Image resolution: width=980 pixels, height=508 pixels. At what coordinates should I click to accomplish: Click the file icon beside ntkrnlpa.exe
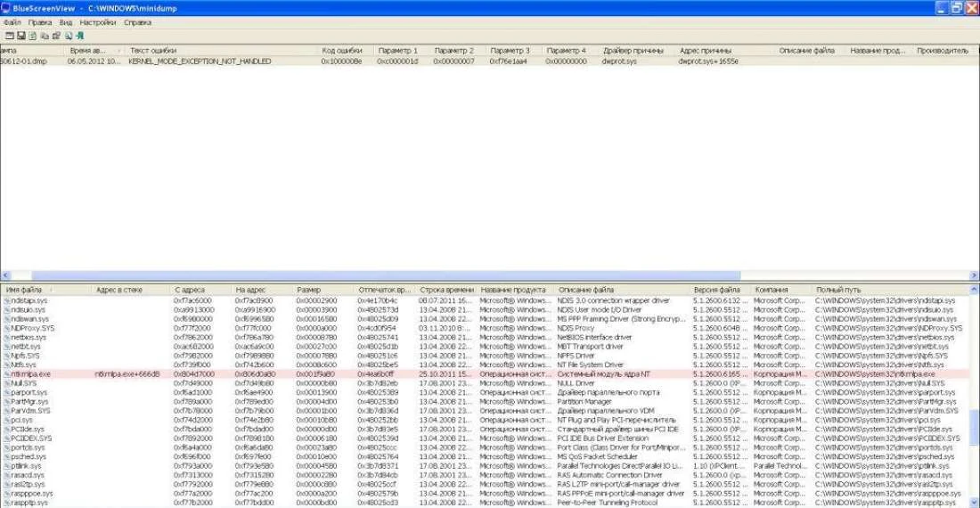coord(7,373)
